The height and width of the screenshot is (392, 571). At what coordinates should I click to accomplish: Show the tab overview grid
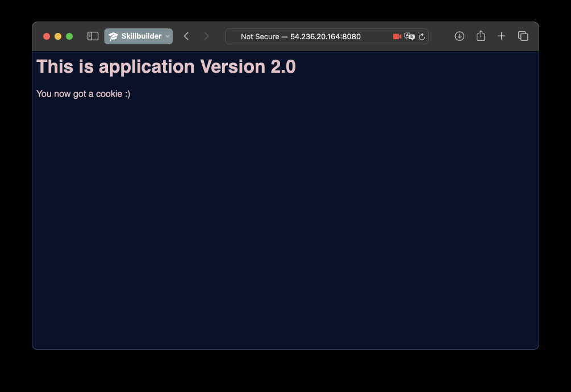point(523,36)
